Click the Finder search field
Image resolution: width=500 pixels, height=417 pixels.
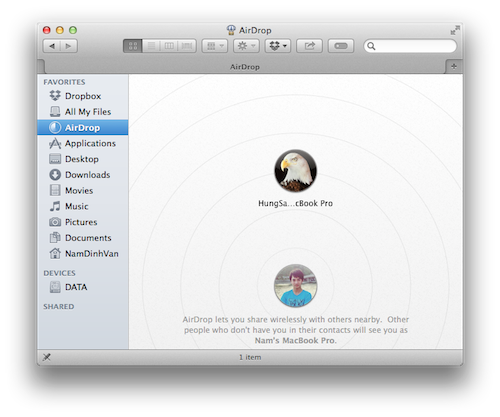pyautogui.click(x=410, y=46)
